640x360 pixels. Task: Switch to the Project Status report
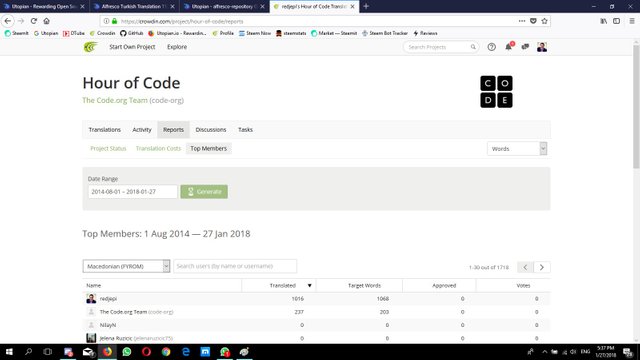108,149
